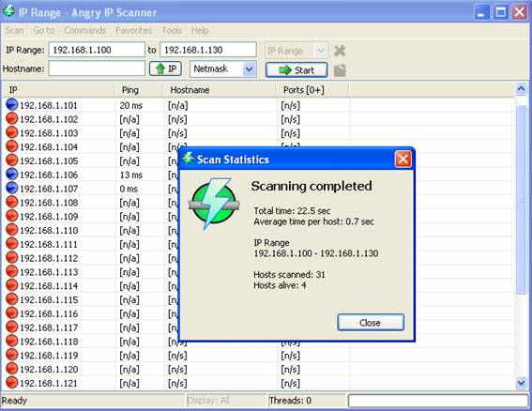The width and height of the screenshot is (532, 411).
Task: Open the Scan menu
Action: [x=14, y=31]
